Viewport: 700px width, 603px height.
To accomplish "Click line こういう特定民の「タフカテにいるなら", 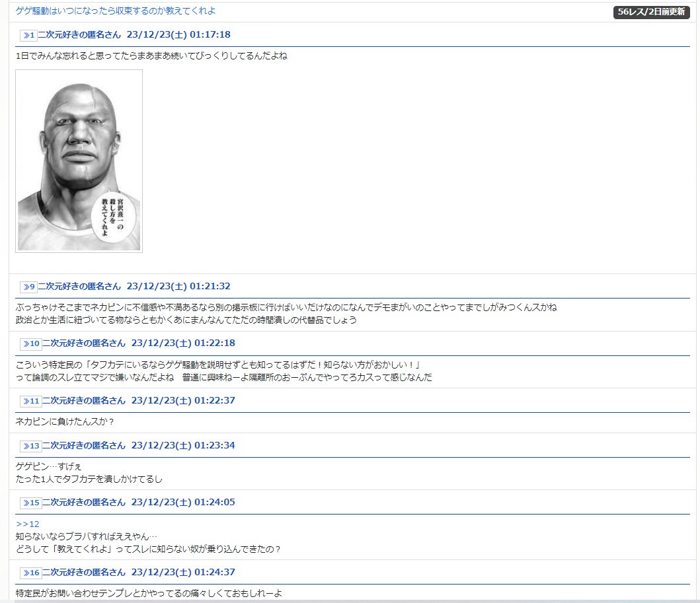I will 218,365.
